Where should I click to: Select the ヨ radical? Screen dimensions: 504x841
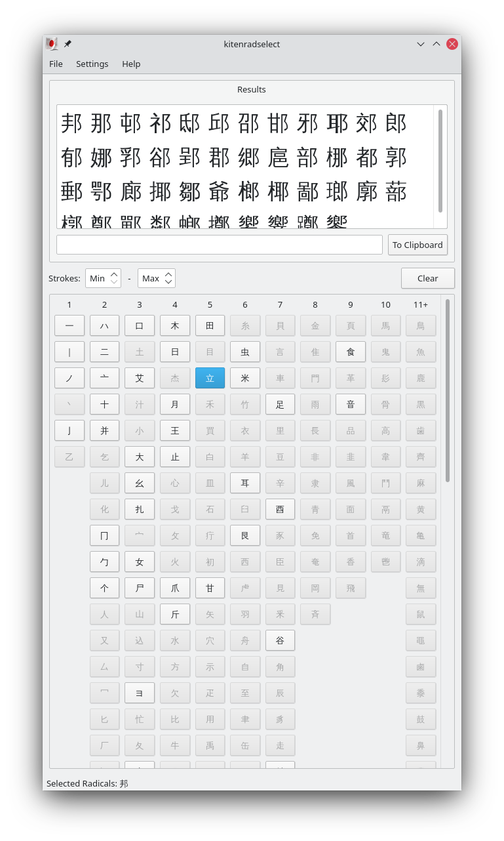point(140,693)
